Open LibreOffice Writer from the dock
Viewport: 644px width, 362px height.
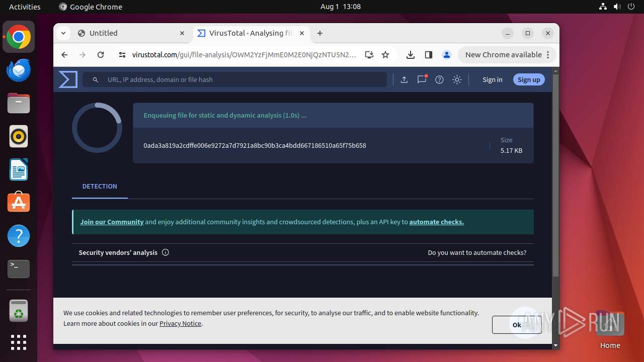[x=19, y=169]
